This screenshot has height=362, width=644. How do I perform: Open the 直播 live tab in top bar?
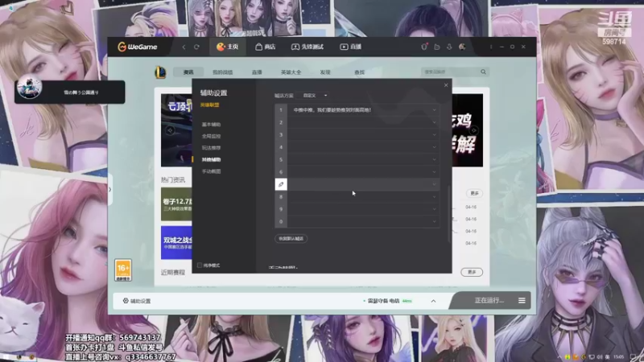[350, 47]
